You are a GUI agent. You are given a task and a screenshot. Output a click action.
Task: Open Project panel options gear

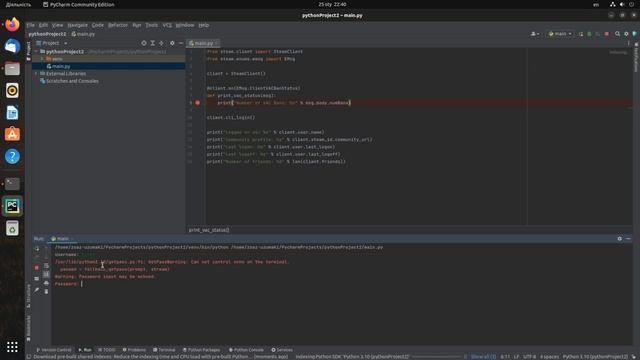coord(172,43)
